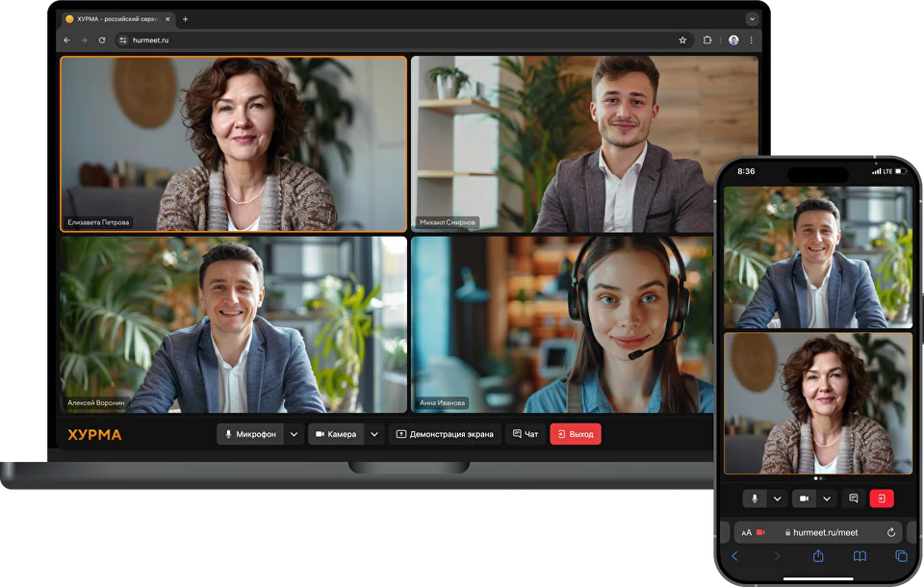Tap the red exit icon on phone
Image resolution: width=924 pixels, height=587 pixels.
coord(882,498)
